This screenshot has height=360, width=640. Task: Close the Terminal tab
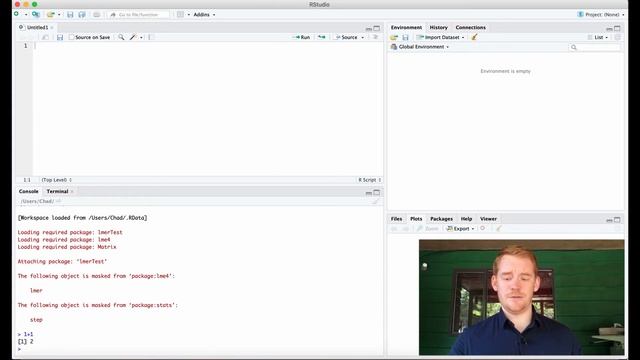tap(72, 191)
